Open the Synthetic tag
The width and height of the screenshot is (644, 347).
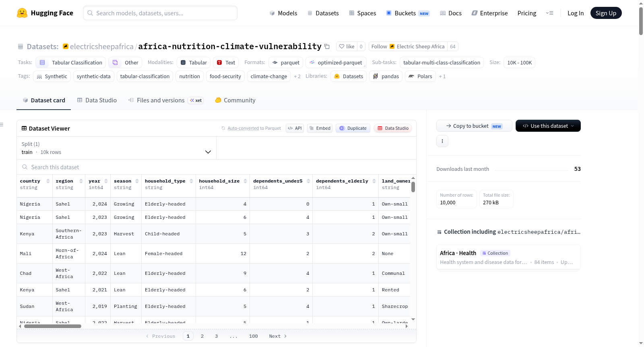[52, 76]
